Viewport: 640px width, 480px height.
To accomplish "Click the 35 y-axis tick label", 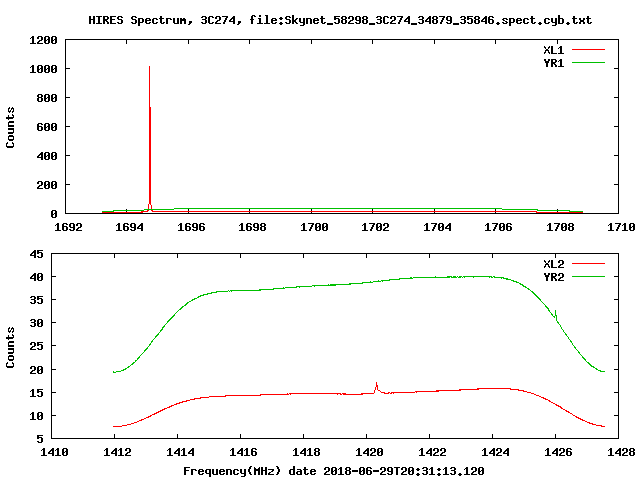I will tap(36, 300).
